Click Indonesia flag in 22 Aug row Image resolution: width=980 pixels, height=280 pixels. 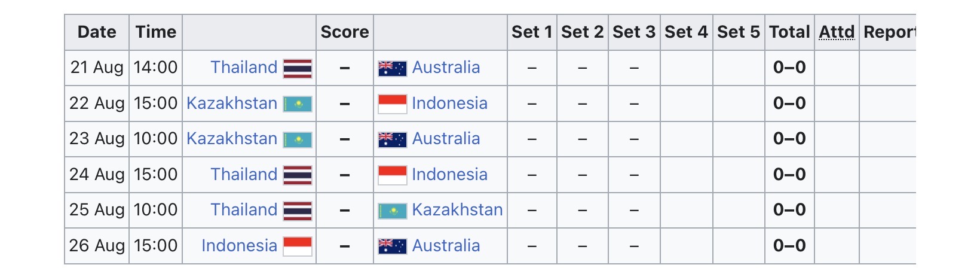click(393, 104)
